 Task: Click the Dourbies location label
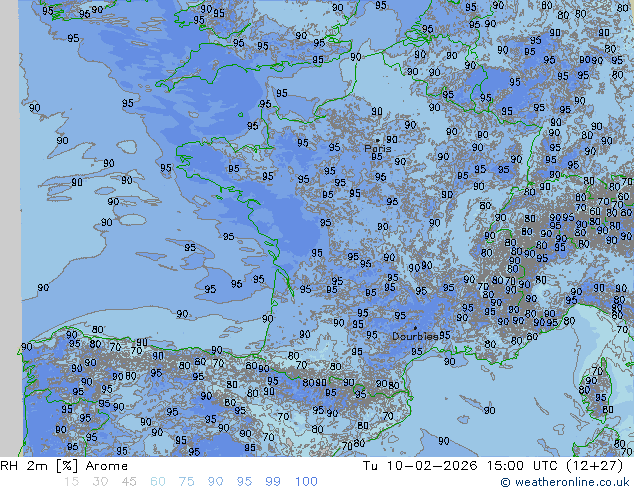click(x=415, y=336)
